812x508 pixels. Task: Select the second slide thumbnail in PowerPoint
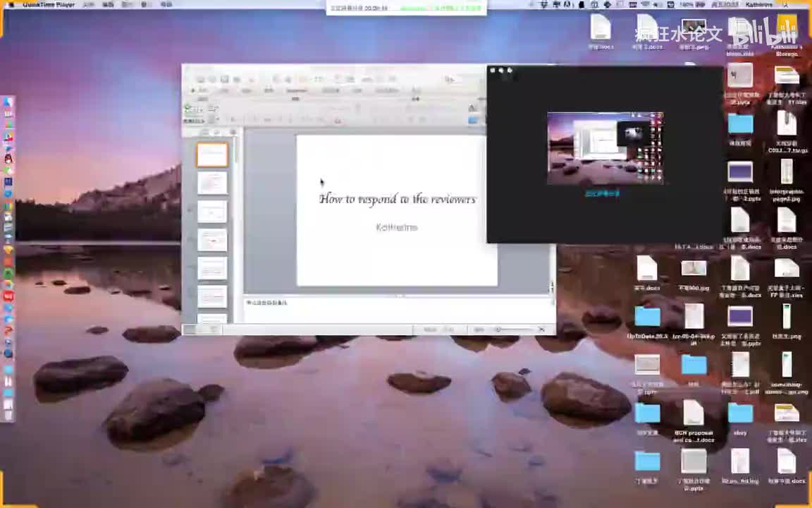(x=212, y=183)
